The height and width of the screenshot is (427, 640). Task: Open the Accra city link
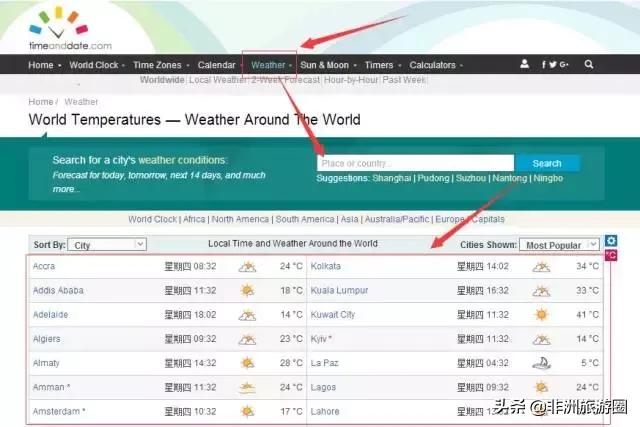44,266
